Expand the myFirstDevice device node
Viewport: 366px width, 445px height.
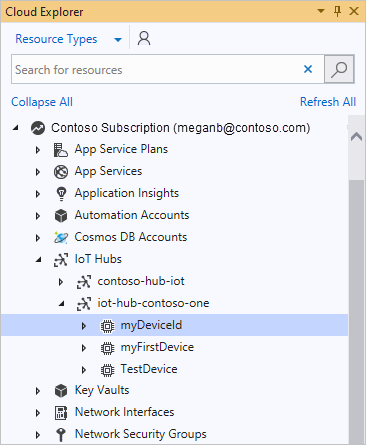[x=84, y=348]
